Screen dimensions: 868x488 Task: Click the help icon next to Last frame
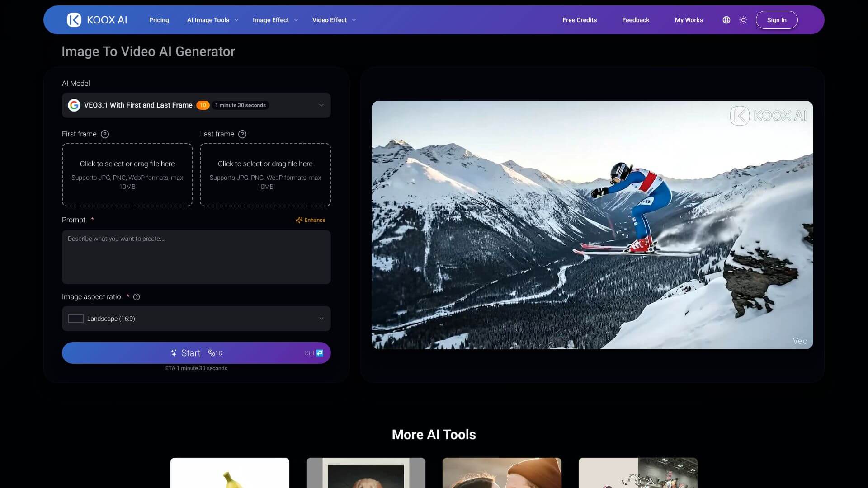(x=242, y=134)
